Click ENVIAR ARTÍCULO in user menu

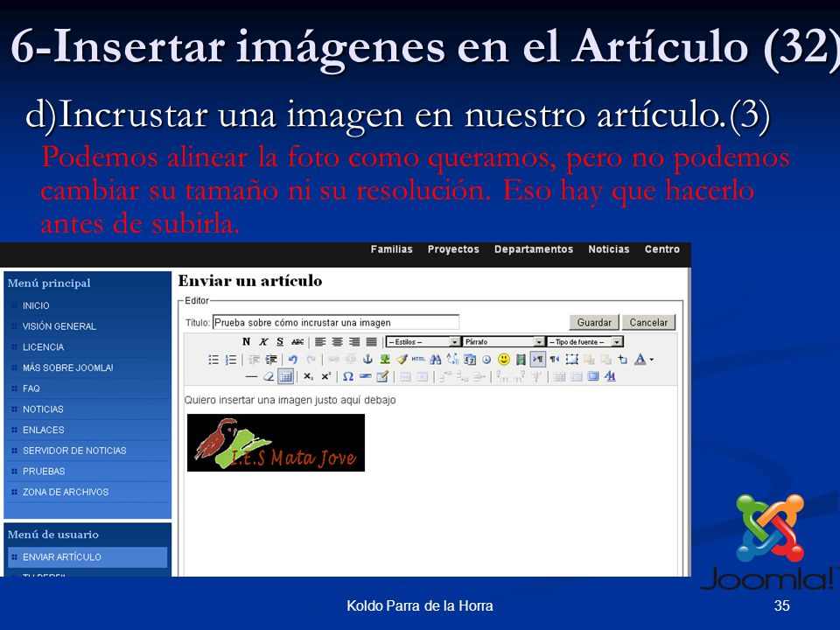click(x=61, y=557)
